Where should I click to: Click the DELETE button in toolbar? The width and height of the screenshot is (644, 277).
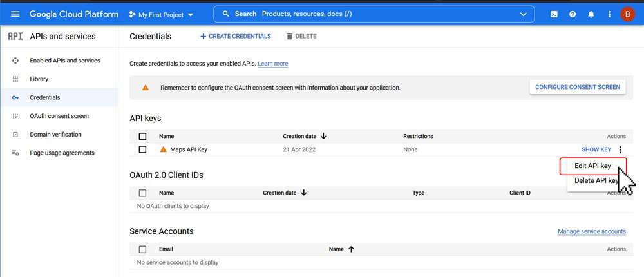301,36
